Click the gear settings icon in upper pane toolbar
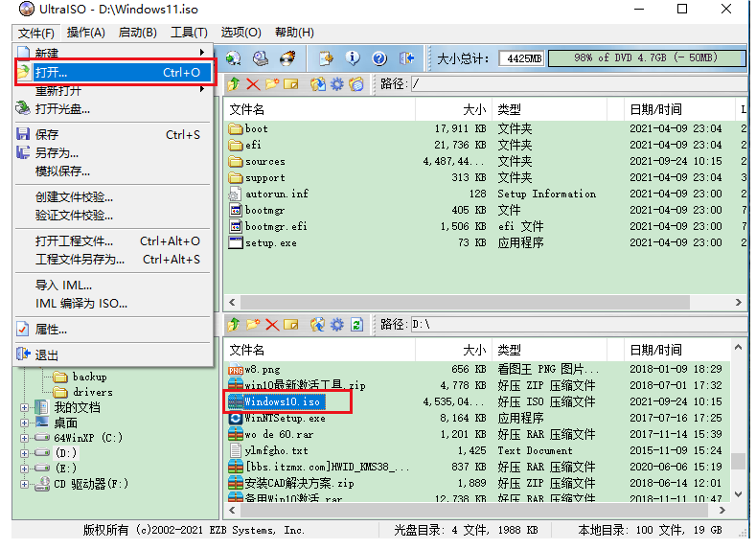 pos(336,84)
